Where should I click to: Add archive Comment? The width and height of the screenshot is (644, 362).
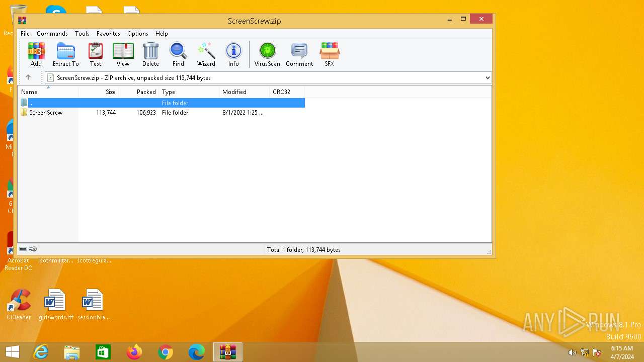(299, 54)
